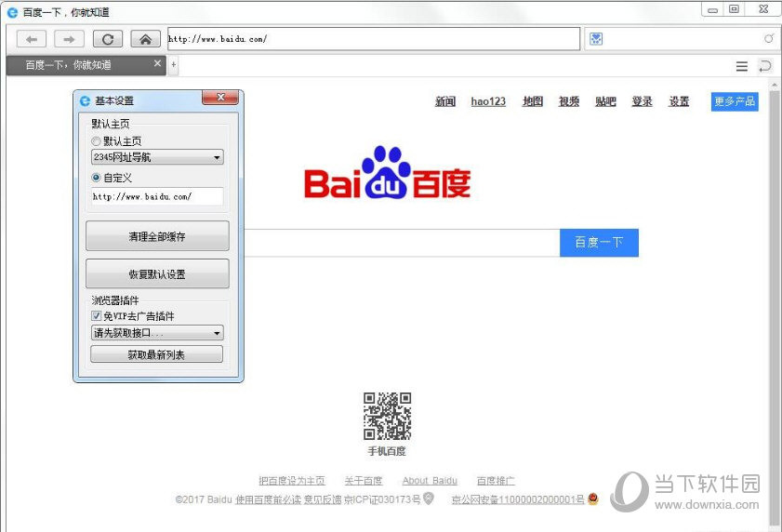Open the 更多产品 button
This screenshot has width=782, height=532.
(735, 101)
